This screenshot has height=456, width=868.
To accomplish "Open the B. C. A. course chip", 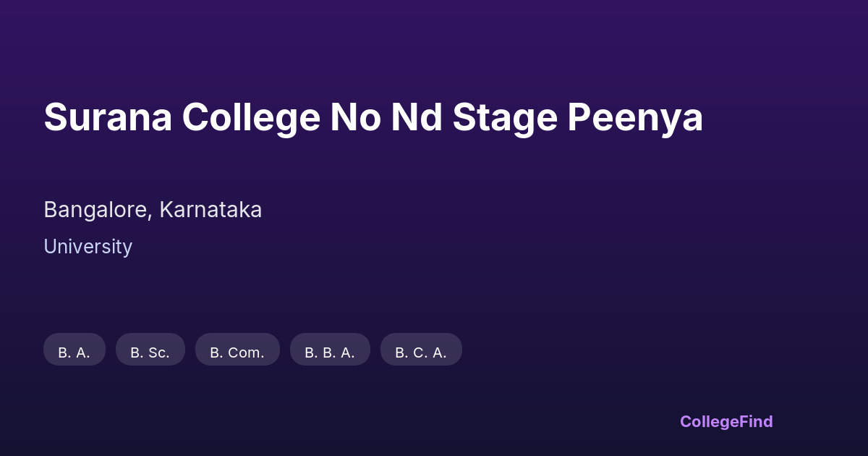I will (421, 350).
